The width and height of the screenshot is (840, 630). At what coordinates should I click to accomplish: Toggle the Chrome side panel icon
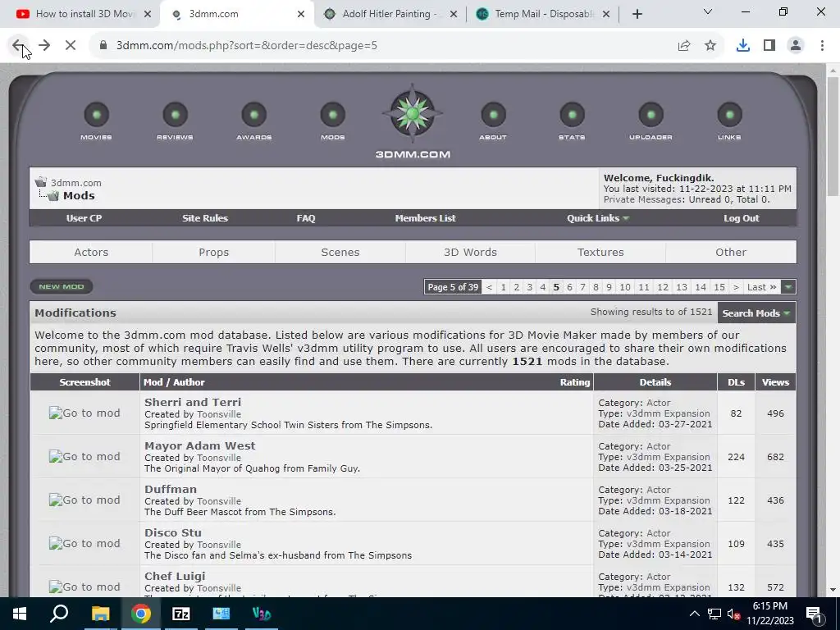tap(769, 46)
